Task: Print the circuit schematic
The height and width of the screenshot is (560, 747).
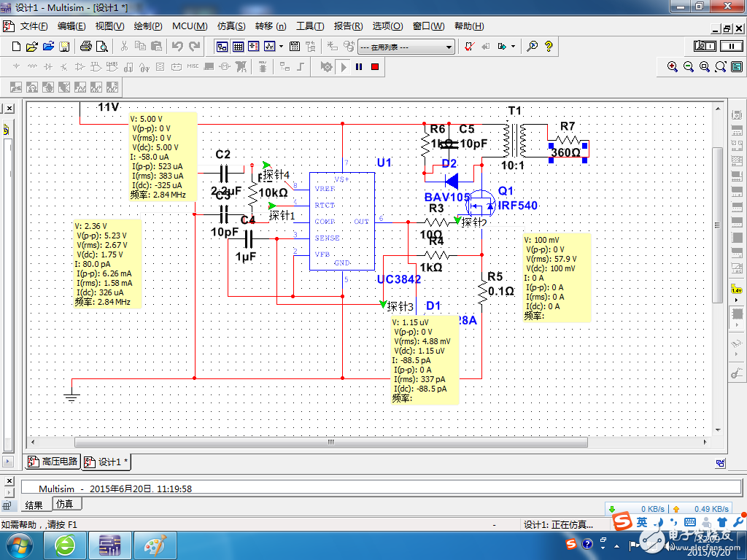Action: (86, 46)
